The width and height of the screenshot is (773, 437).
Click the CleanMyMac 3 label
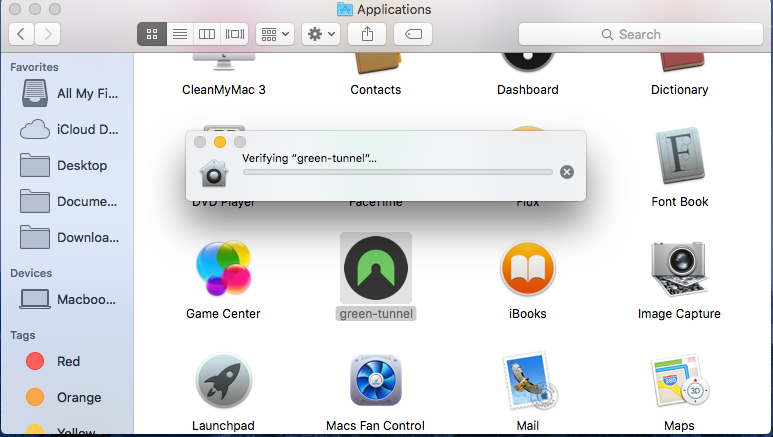point(224,90)
